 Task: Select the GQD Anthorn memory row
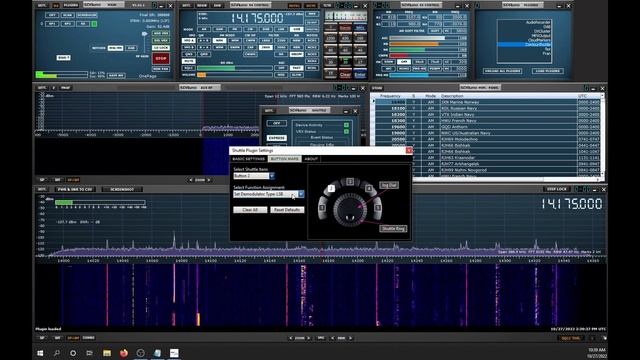(487, 127)
